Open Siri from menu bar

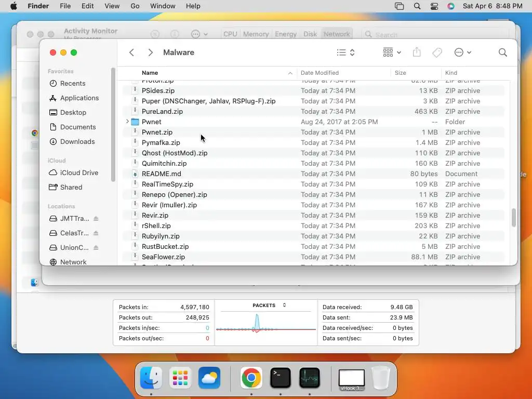[450, 6]
